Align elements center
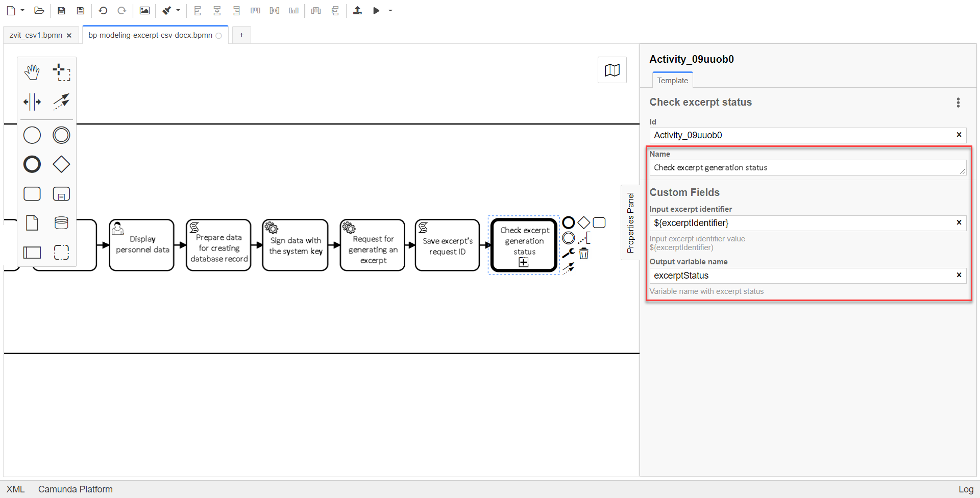The image size is (980, 498). pyautogui.click(x=217, y=10)
